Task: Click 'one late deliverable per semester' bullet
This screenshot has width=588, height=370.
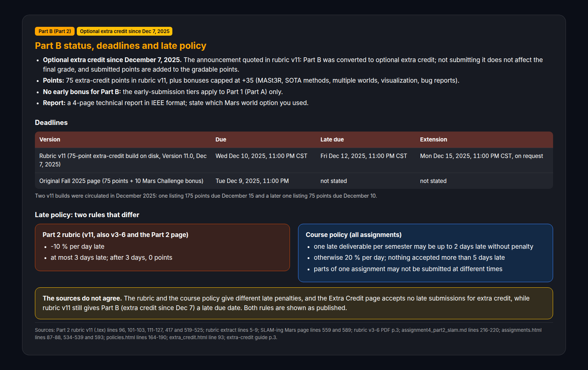Action: 423,247
